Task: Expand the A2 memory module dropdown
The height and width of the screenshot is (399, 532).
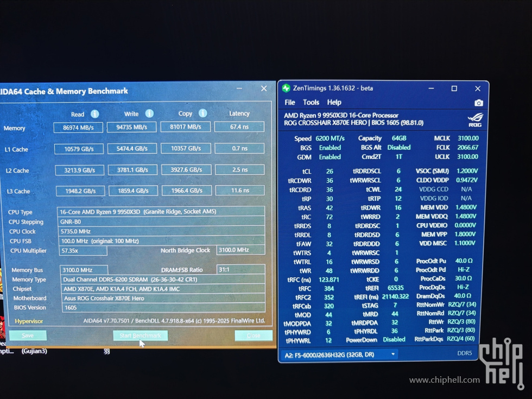Action: 393,354
